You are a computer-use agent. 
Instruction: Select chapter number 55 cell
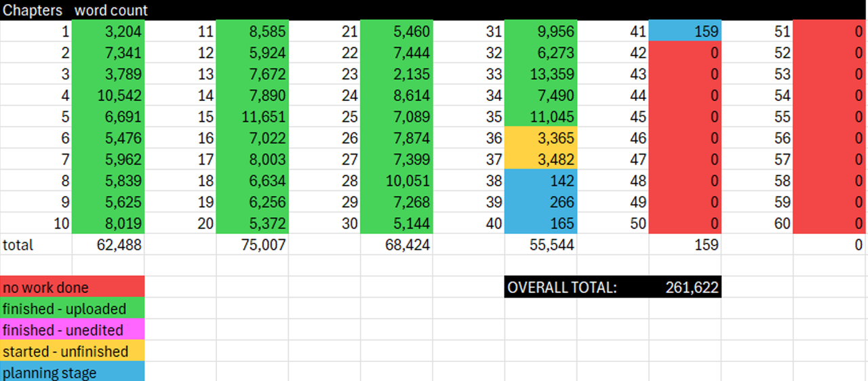coord(757,117)
